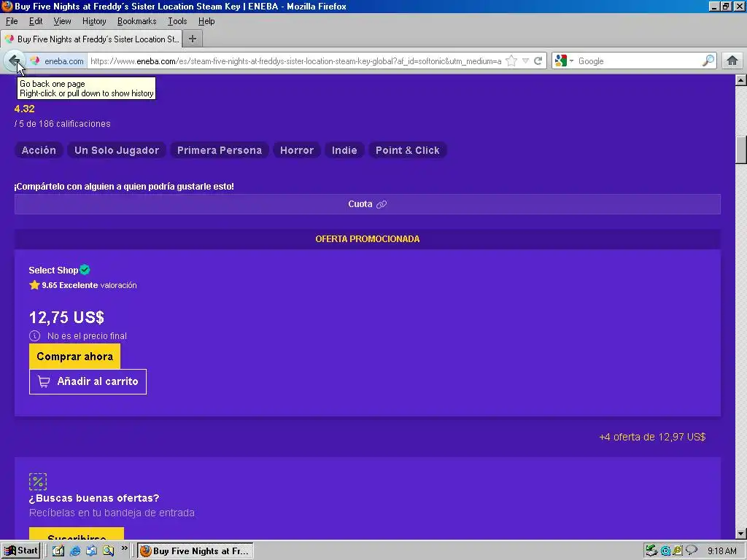Viewport: 747px width, 560px height.
Task: Click the eneba.com site identity icon
Action: click(34, 61)
